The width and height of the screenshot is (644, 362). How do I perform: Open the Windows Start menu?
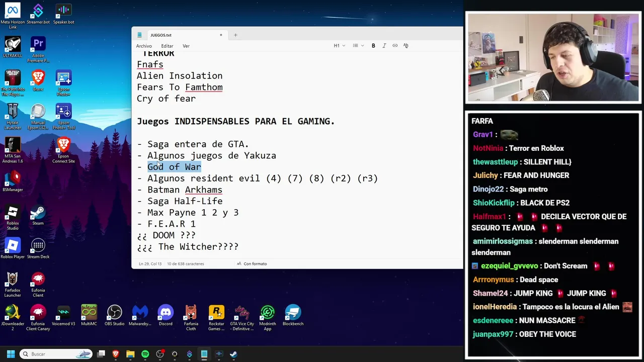click(x=11, y=354)
